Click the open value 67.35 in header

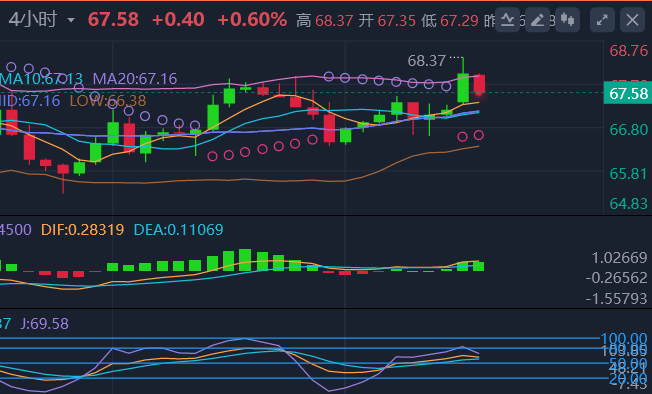tap(396, 20)
